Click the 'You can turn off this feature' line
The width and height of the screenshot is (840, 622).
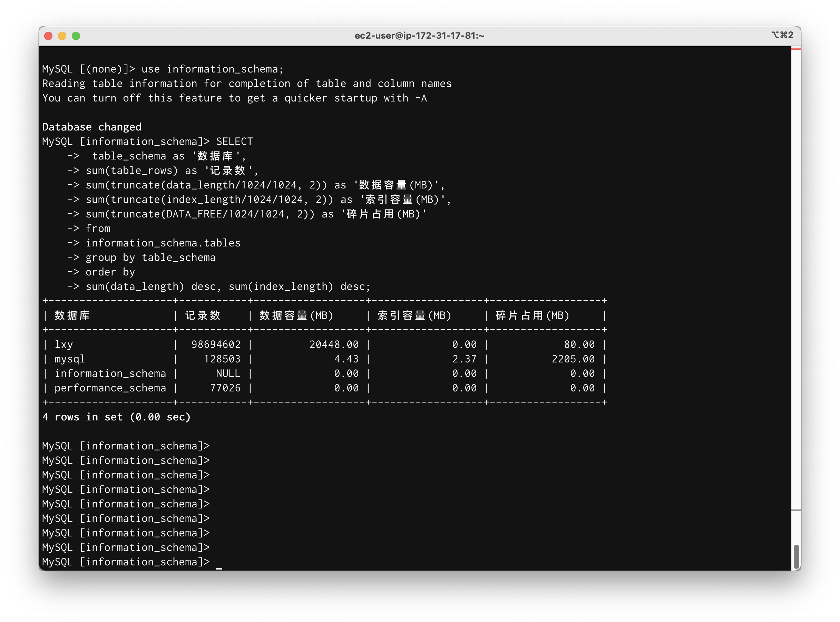(234, 98)
